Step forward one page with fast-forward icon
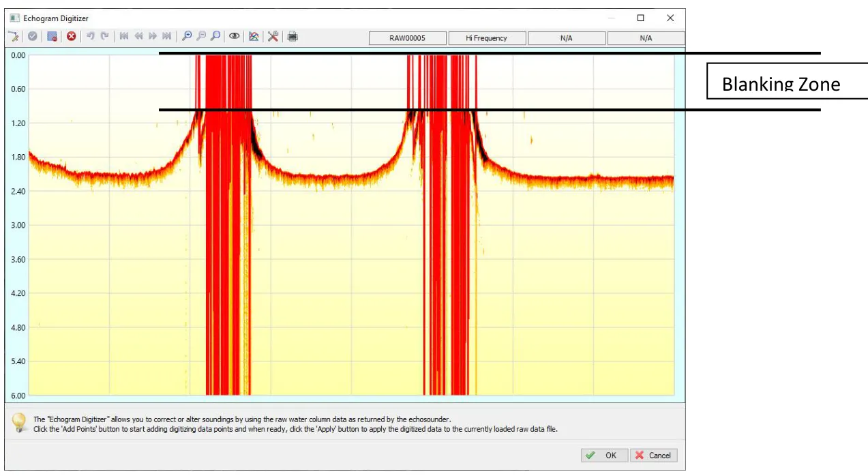868x476 pixels. [x=153, y=36]
